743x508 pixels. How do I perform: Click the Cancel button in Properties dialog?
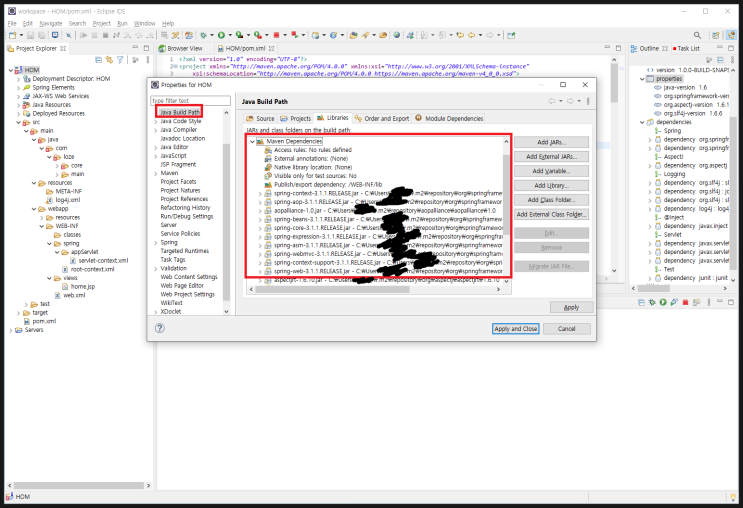click(567, 328)
